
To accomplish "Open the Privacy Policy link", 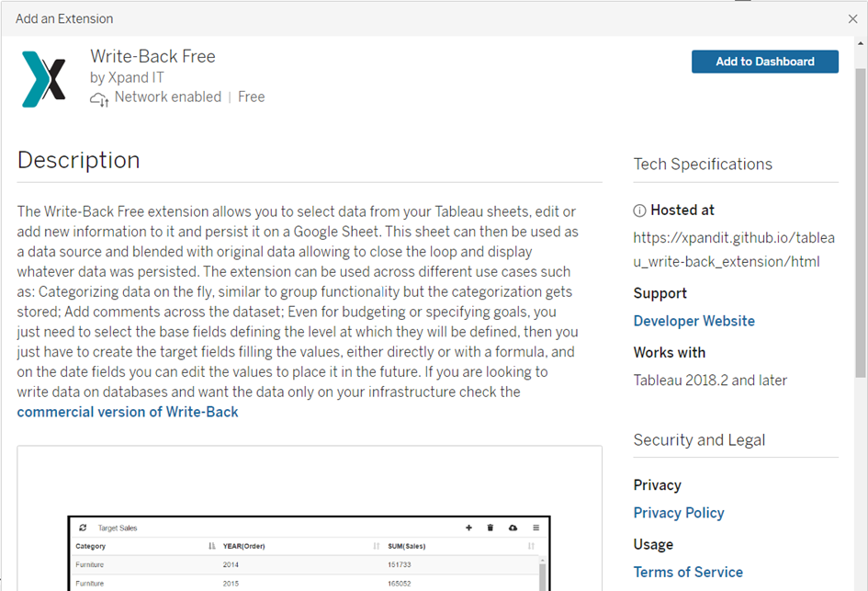I will coord(679,513).
